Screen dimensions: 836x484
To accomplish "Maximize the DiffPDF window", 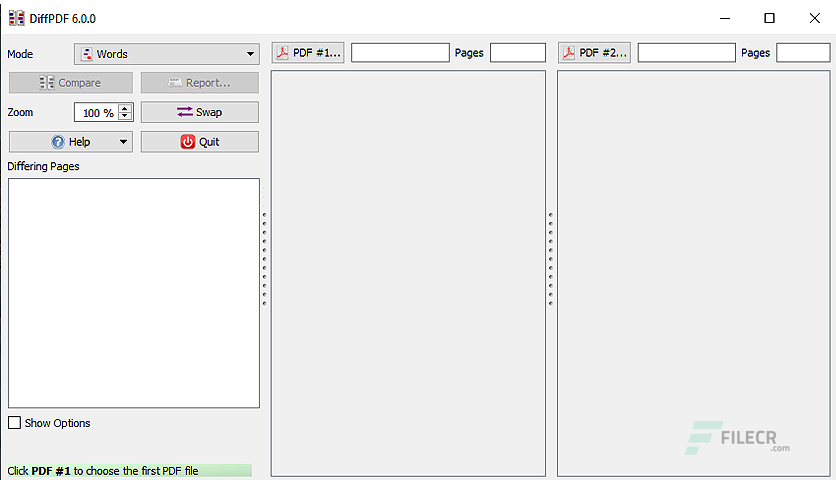I will click(769, 18).
